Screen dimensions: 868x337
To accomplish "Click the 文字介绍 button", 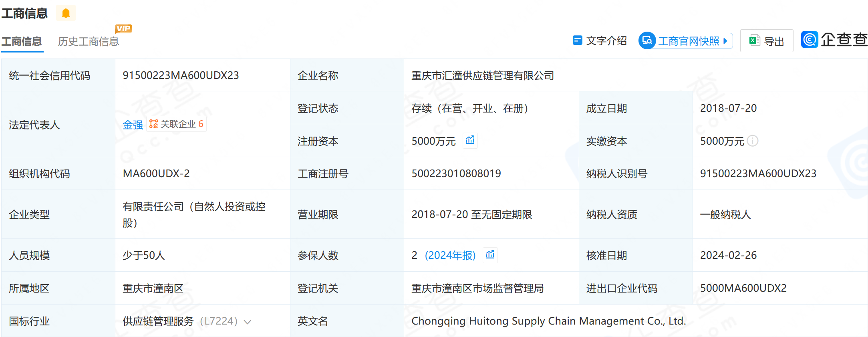I will click(600, 41).
